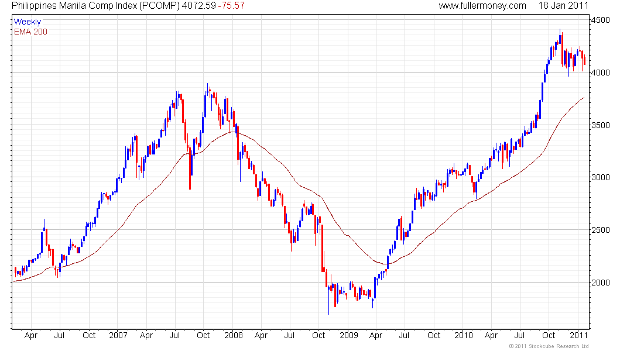Click the 2008 year label on time axis
Image resolution: width=644 pixels, height=351 pixels.
click(233, 335)
